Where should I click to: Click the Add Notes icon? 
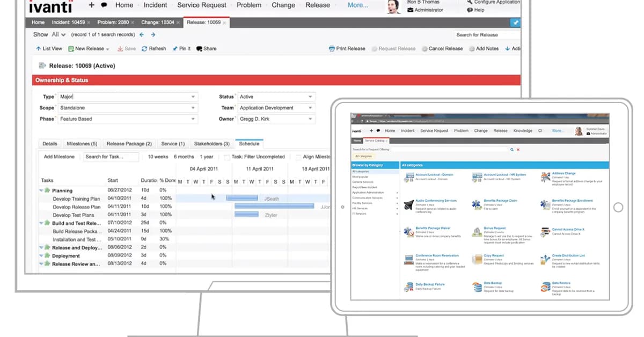(471, 49)
